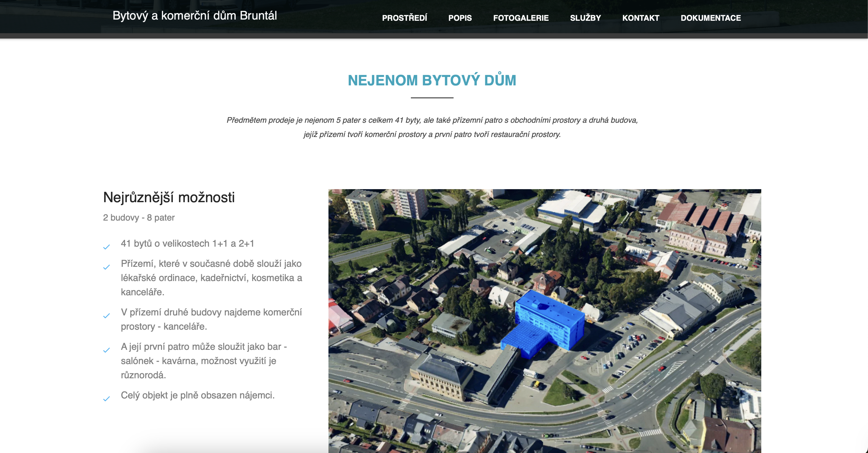The image size is (868, 453).
Task: Open the KONTAKT page link
Action: coord(641,18)
